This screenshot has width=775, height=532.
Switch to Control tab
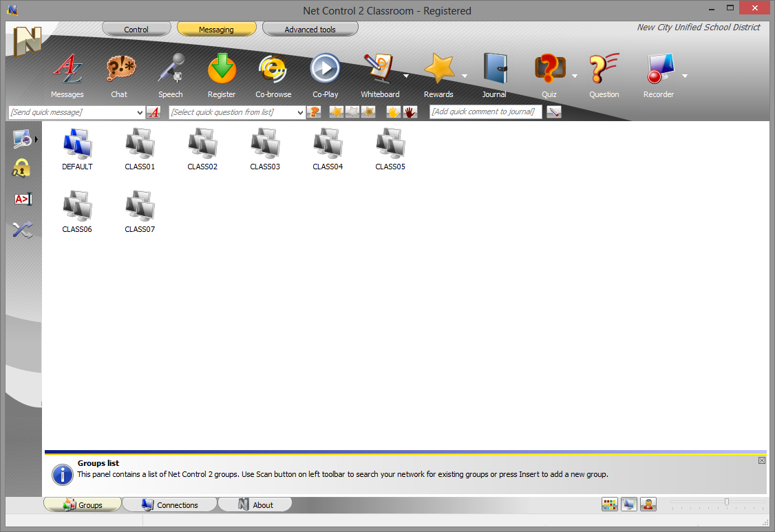point(136,29)
